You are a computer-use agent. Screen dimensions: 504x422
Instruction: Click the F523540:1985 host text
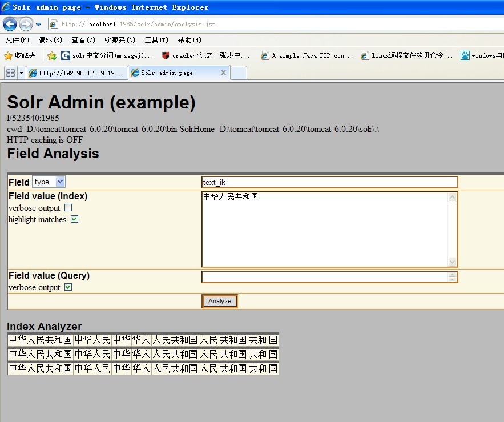[33, 118]
